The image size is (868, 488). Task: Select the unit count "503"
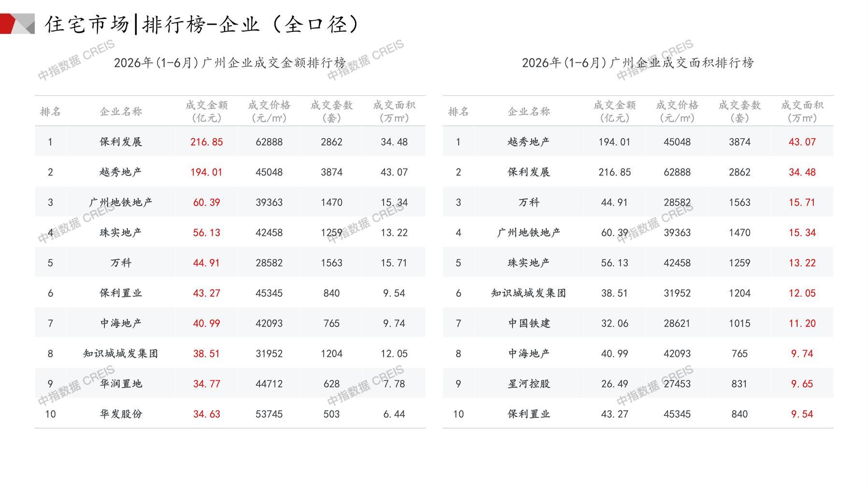tap(331, 414)
